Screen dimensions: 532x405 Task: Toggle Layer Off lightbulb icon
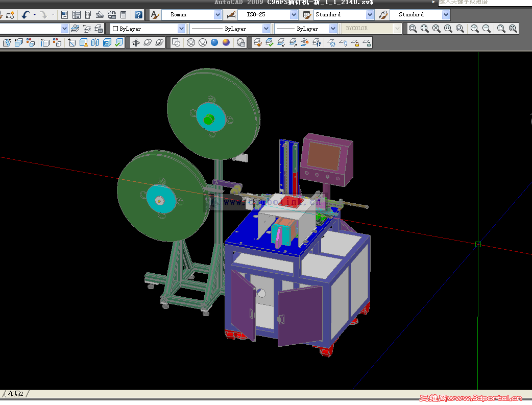coord(343,42)
